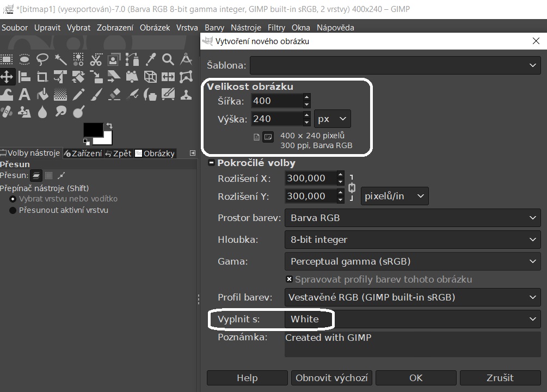Select the Dodge/Burn tool

click(78, 112)
